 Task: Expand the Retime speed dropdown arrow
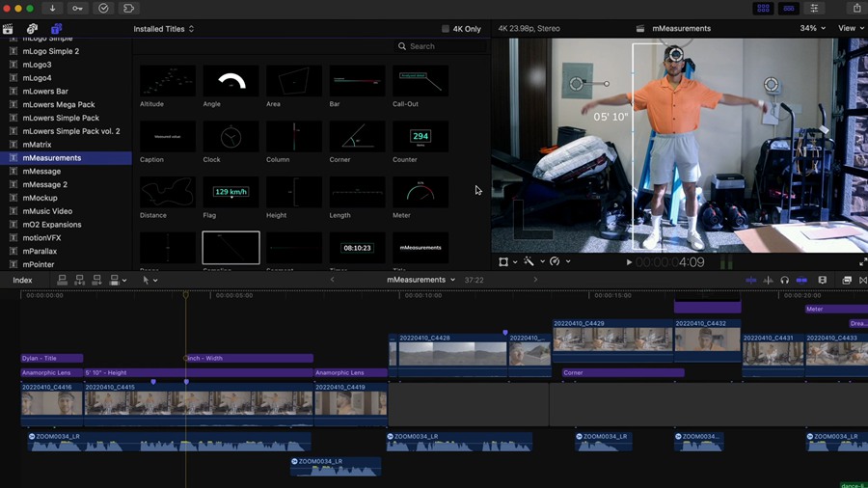coord(568,261)
